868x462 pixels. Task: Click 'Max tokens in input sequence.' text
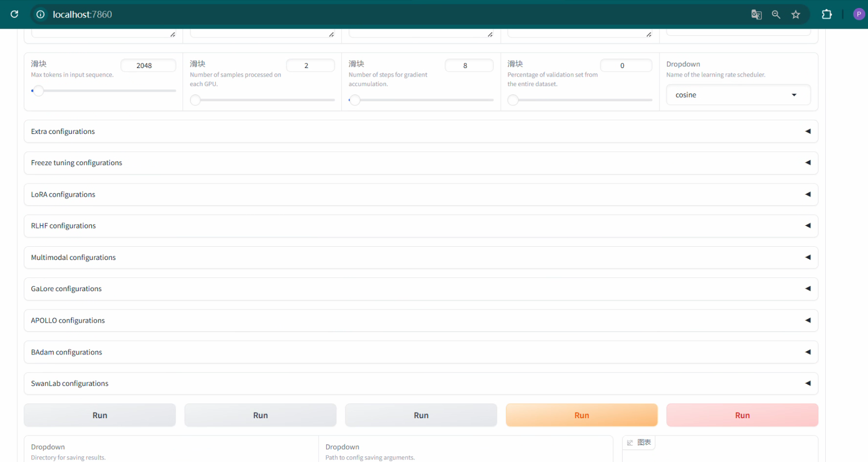click(x=72, y=75)
